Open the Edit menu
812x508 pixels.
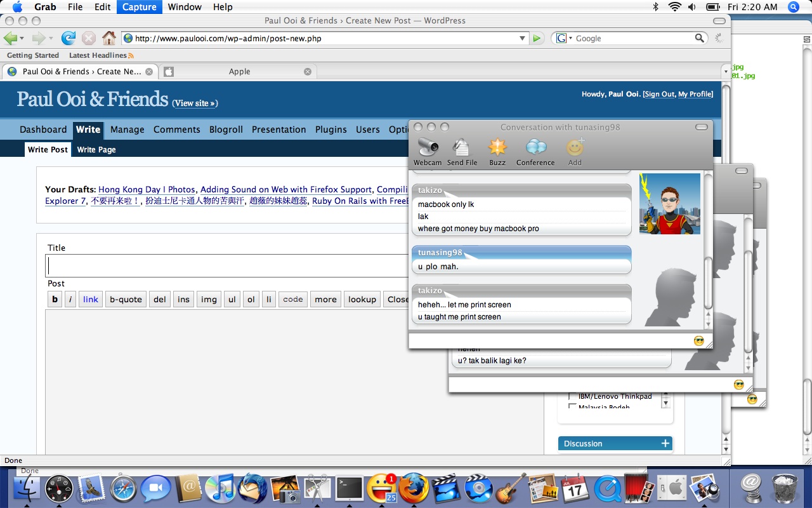[x=103, y=7]
